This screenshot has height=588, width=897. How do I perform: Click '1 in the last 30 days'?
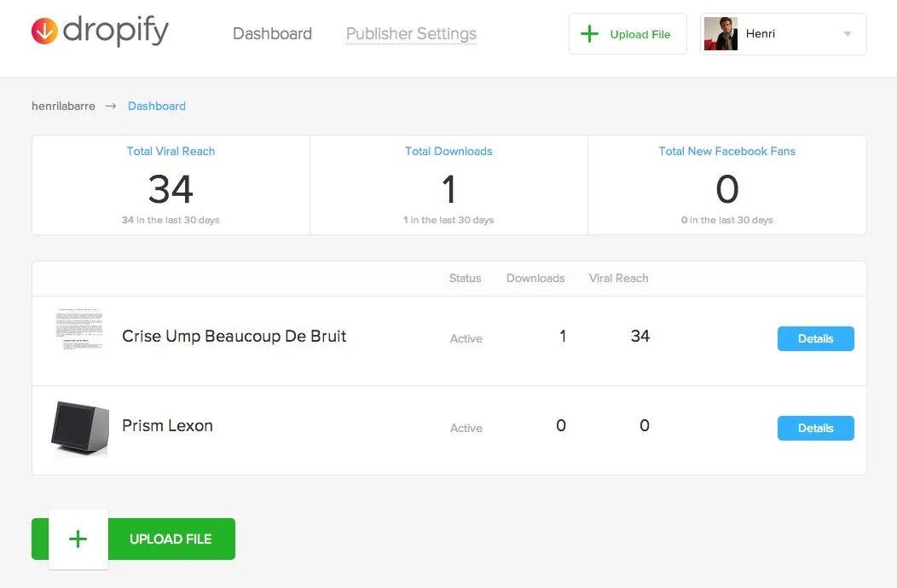(448, 220)
